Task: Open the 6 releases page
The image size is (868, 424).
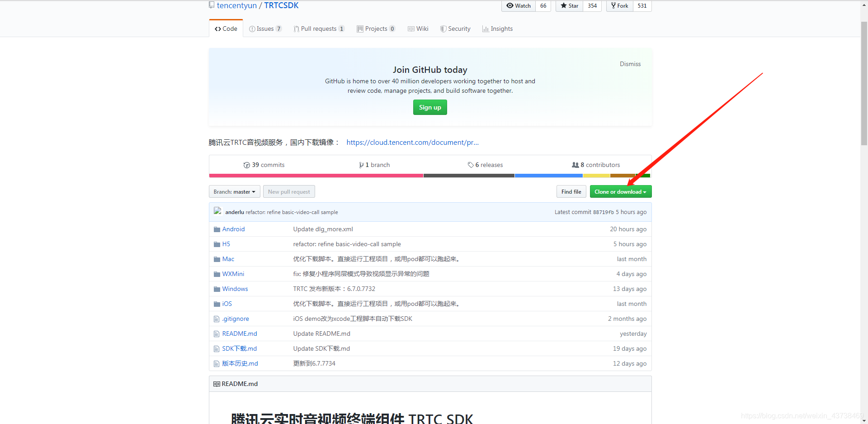Action: pyautogui.click(x=485, y=165)
